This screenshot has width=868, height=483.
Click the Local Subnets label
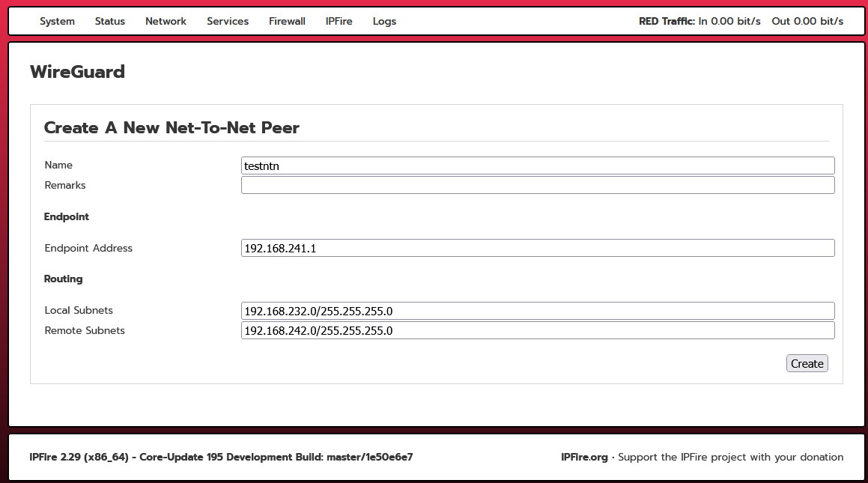79,310
